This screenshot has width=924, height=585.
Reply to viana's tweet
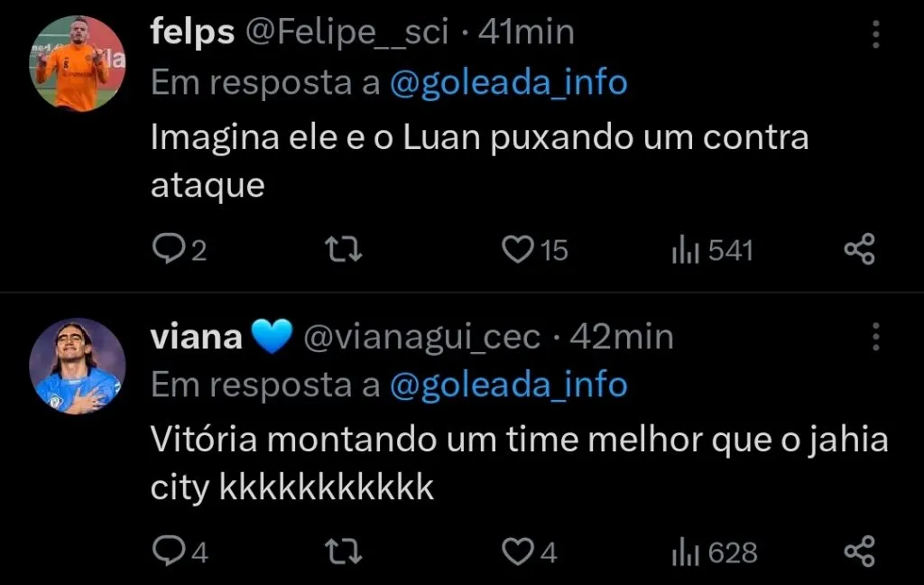171,552
